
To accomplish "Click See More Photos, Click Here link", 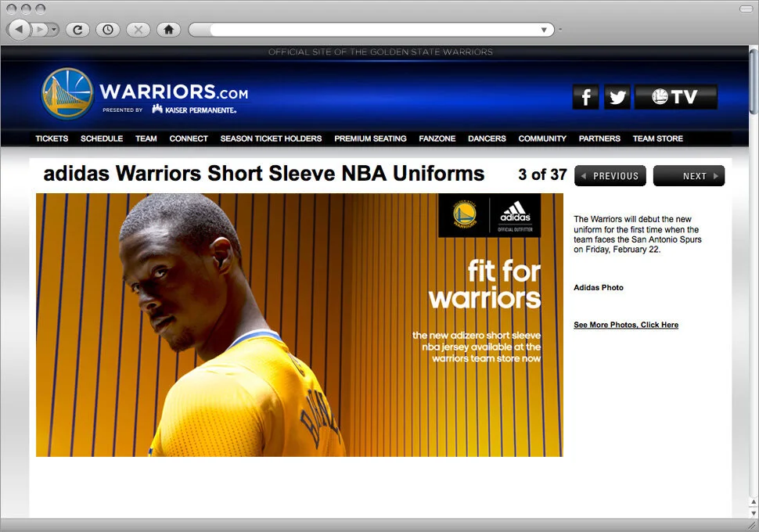I will (x=626, y=325).
